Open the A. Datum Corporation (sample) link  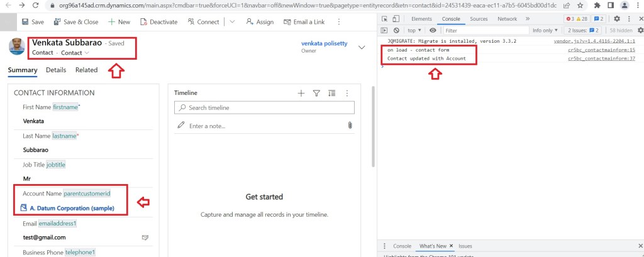pos(72,208)
